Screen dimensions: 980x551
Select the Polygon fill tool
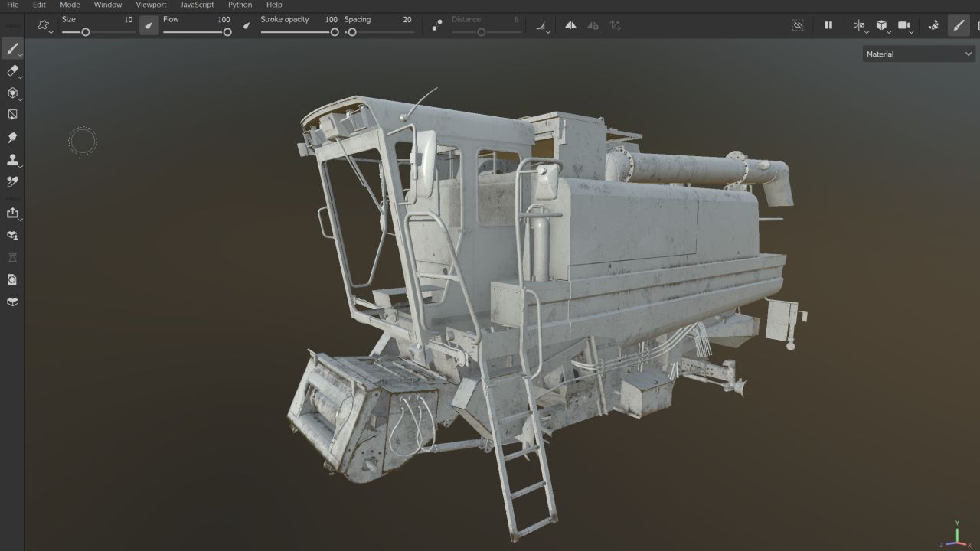point(12,115)
